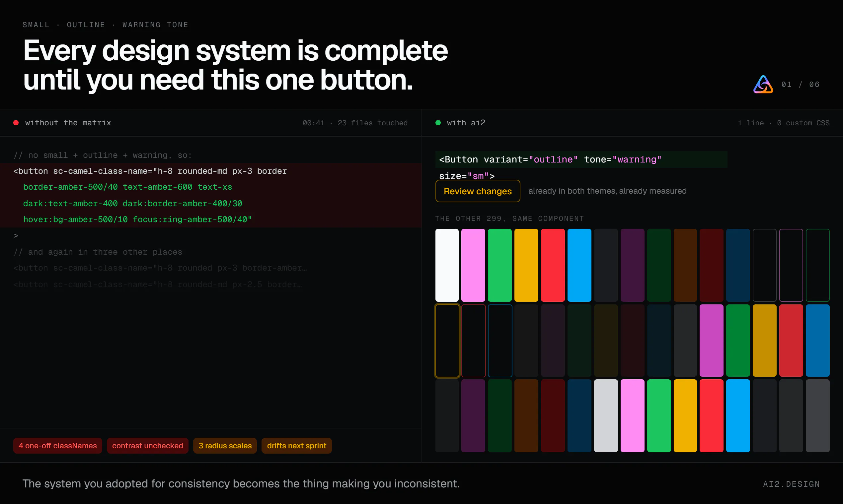
Task: Select the bright amber swatch in the third row
Action: coord(685,416)
